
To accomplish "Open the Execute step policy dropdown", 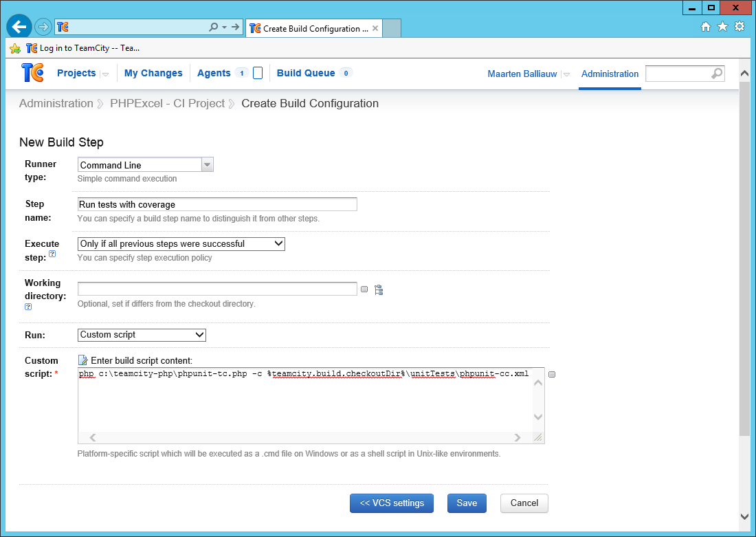I will point(181,243).
